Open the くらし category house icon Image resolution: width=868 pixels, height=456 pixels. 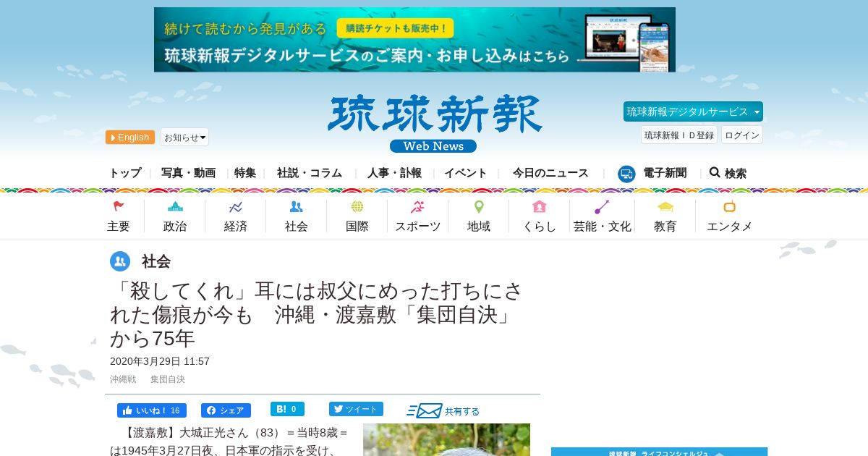click(539, 207)
